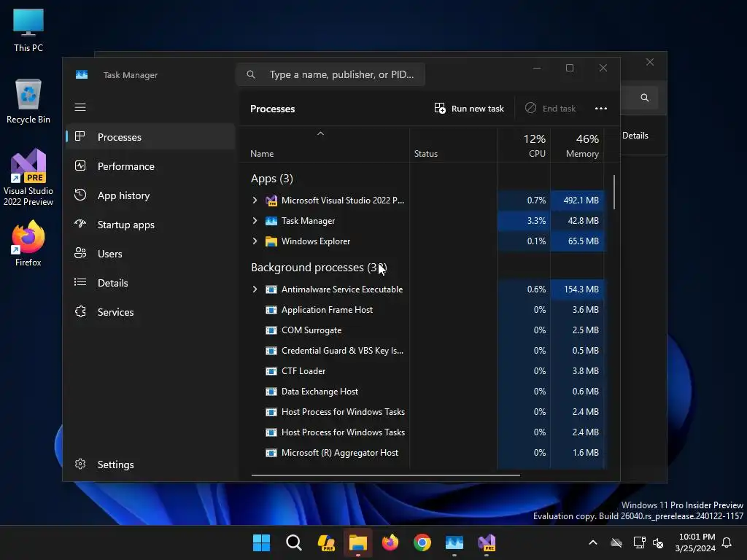
Task: Open Google Chrome from the taskbar
Action: [422, 542]
